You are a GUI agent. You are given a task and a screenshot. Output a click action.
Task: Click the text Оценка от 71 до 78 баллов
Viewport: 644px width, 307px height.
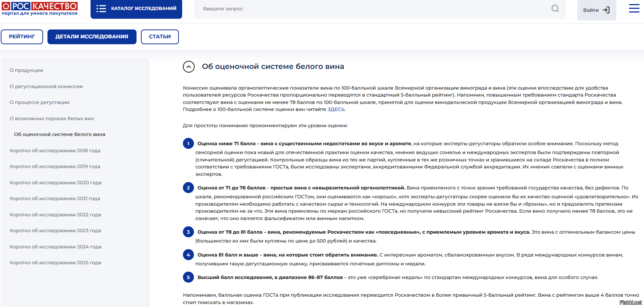pos(231,188)
